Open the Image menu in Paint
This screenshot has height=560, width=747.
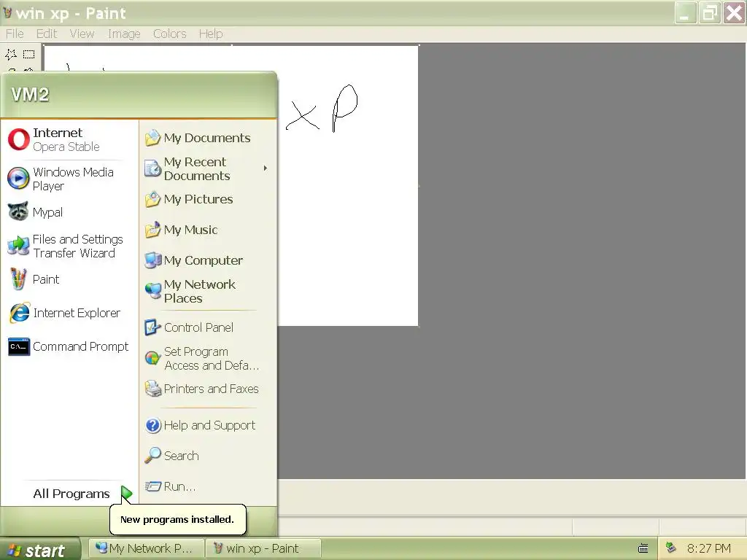tap(124, 34)
